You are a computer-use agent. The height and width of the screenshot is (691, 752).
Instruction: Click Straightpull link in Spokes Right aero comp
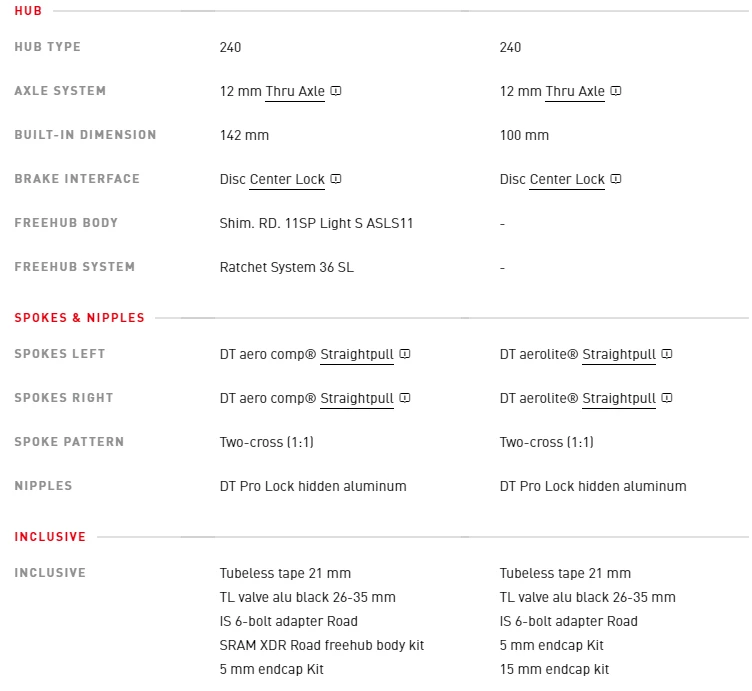[356, 398]
